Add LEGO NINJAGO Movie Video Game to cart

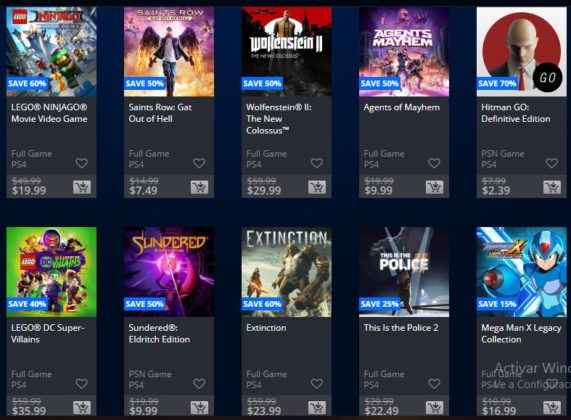click(82, 187)
